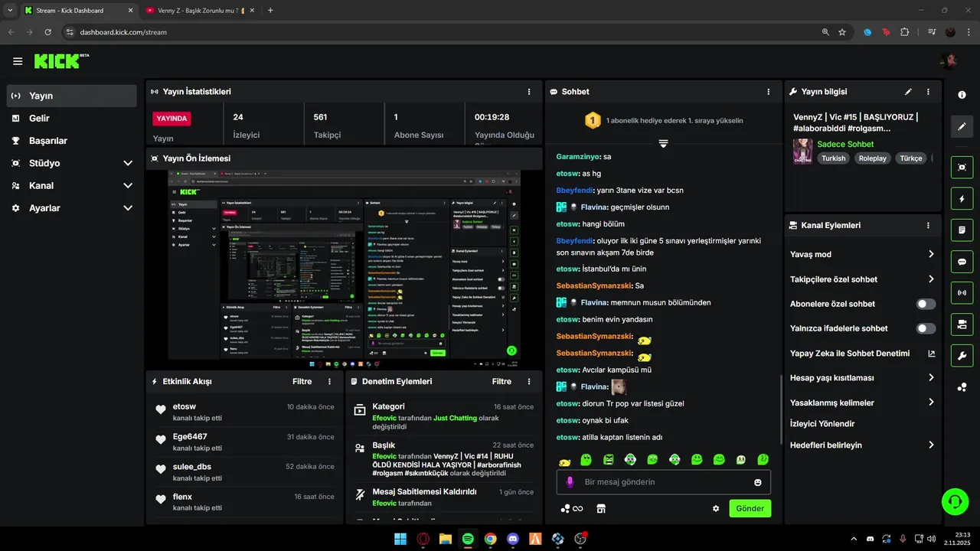
Task: Open the chat settings gear icon
Action: pos(716,508)
